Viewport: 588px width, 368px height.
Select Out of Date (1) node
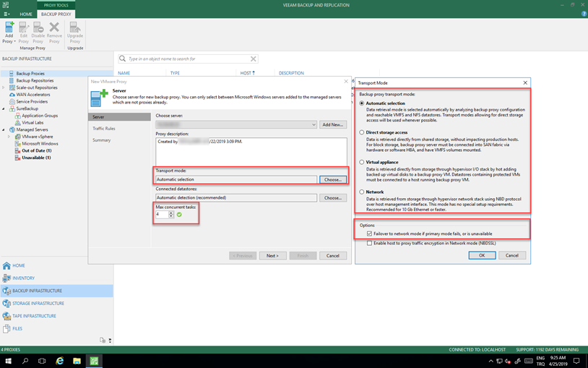[36, 150]
